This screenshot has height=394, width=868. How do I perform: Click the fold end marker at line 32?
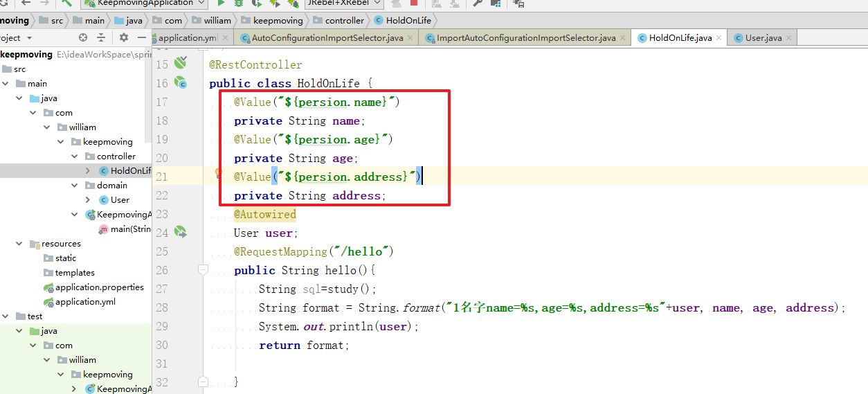tap(203, 382)
